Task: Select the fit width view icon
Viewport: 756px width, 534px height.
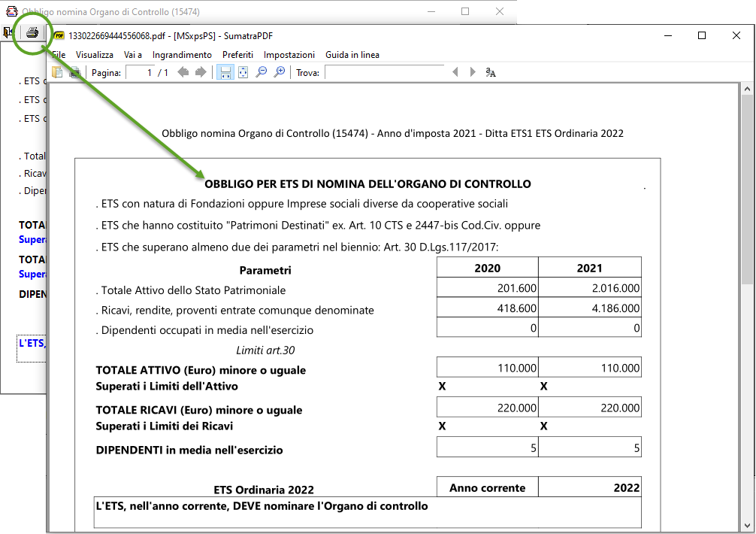Action: (x=225, y=72)
